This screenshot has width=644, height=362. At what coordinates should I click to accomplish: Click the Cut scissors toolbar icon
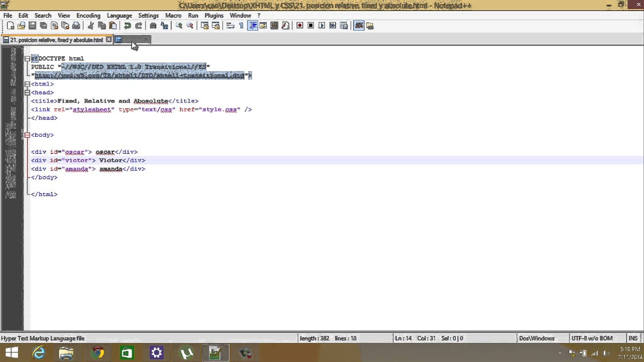[x=91, y=26]
